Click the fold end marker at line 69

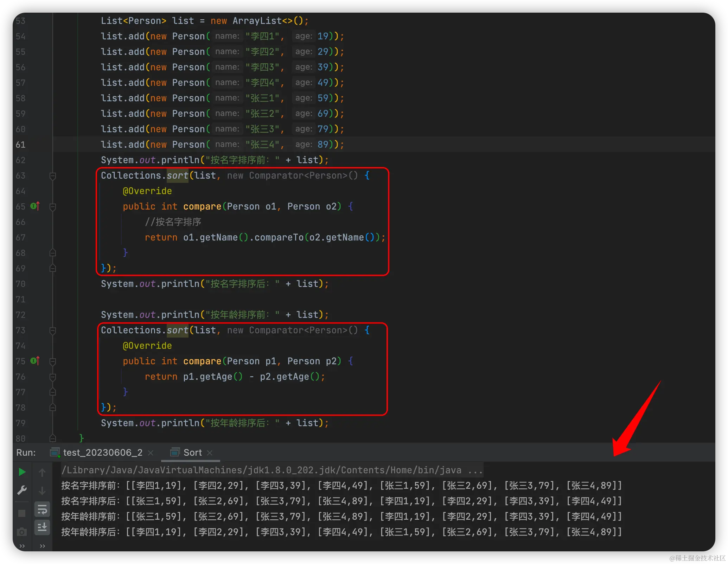pyautogui.click(x=53, y=268)
